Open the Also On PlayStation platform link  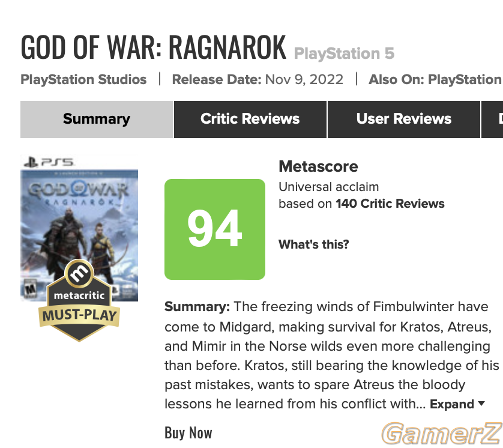tap(465, 80)
